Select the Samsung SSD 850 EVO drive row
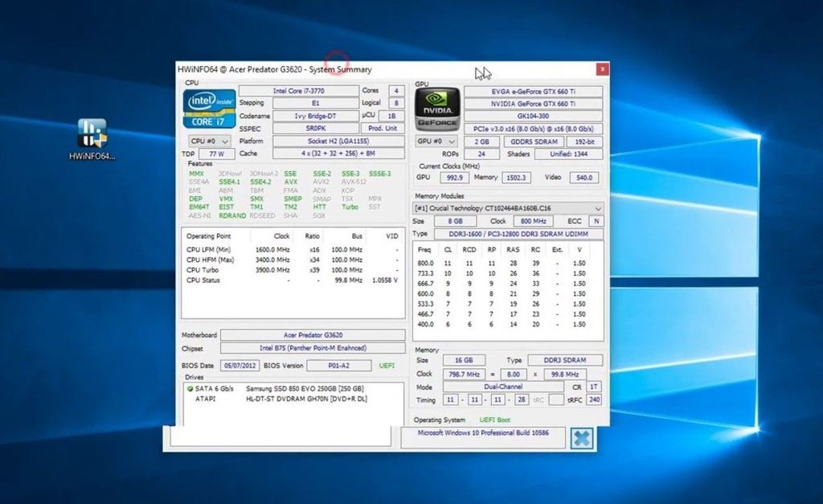 tap(293, 389)
